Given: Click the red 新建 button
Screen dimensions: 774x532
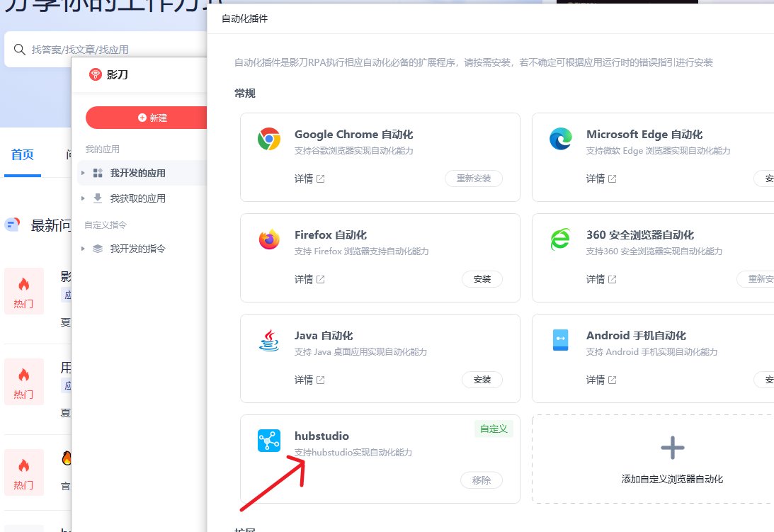Looking at the screenshot, I should point(146,118).
